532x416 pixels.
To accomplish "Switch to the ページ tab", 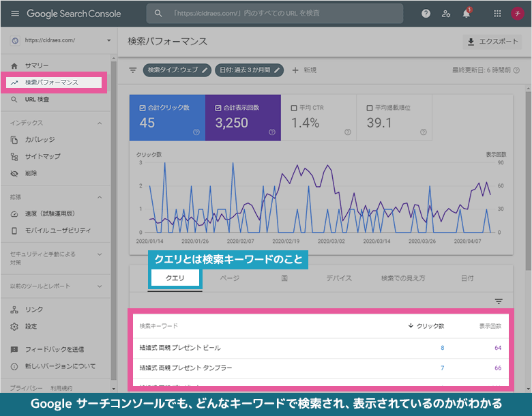I will click(x=230, y=278).
